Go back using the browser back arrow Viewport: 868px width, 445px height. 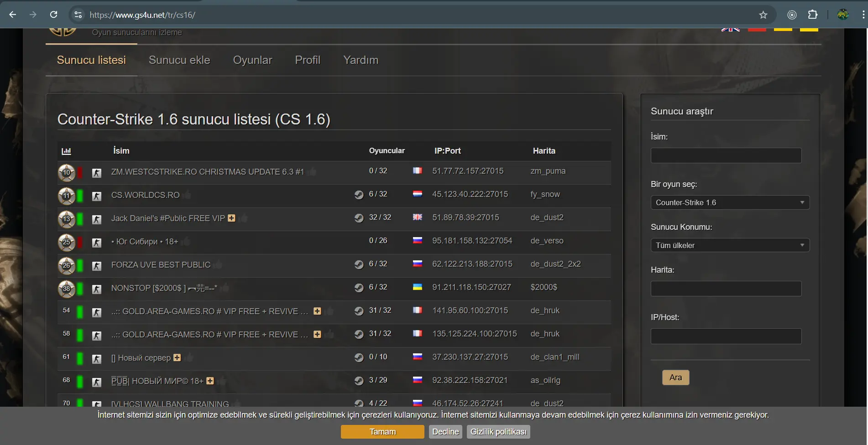click(x=13, y=15)
